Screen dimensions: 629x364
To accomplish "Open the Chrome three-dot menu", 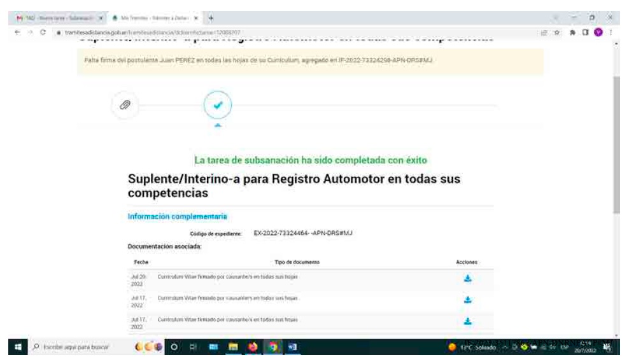I will click(611, 32).
